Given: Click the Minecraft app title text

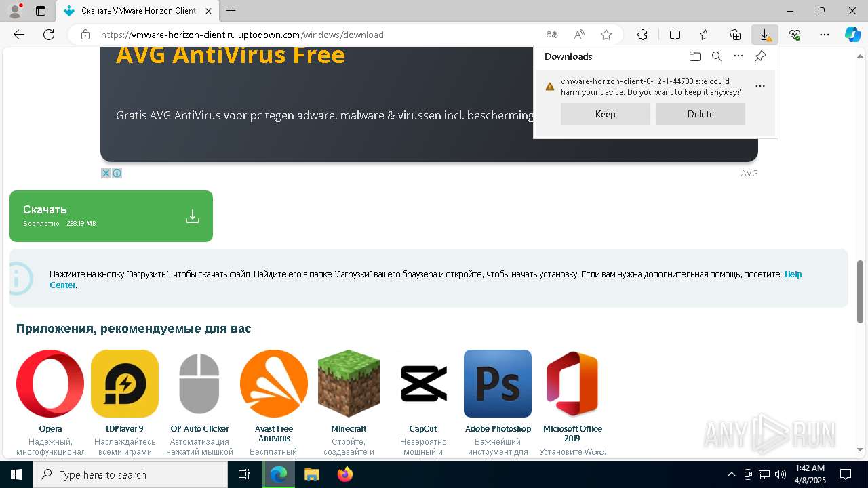Looking at the screenshot, I should pyautogui.click(x=349, y=429).
